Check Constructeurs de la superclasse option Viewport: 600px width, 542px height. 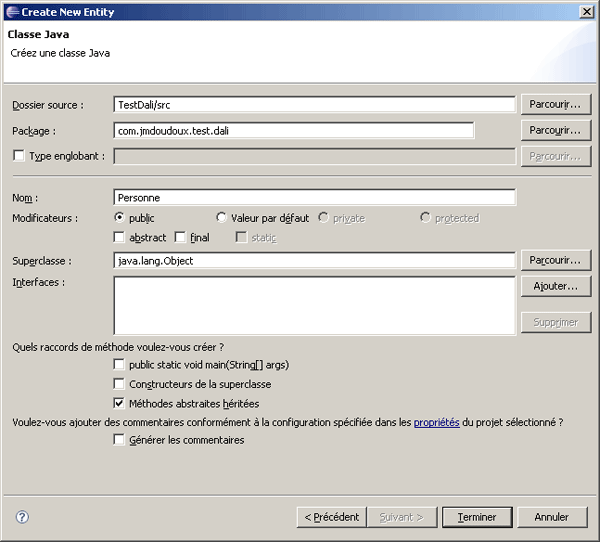120,384
